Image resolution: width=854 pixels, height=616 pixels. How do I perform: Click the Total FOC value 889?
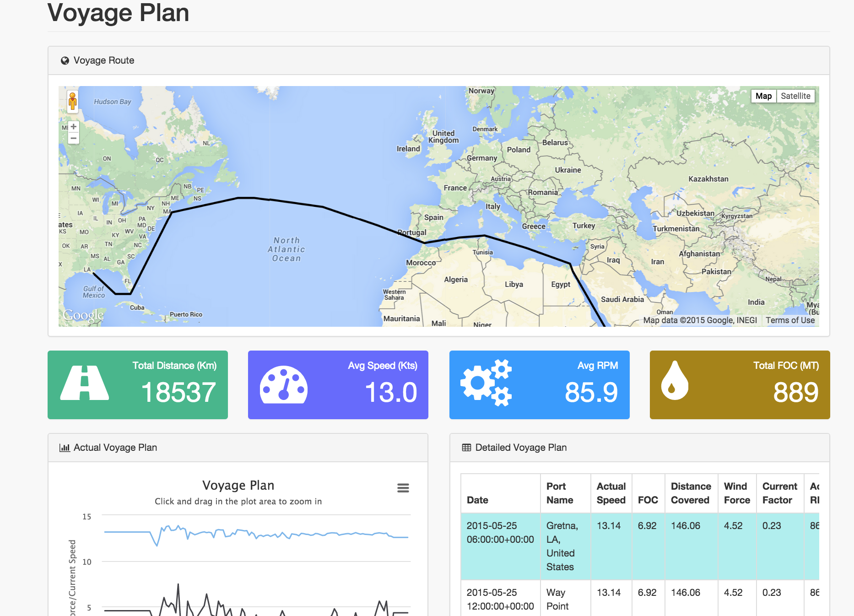point(796,393)
